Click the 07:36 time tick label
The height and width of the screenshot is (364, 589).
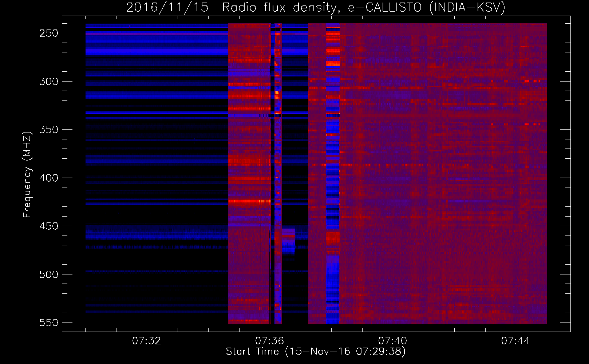[x=270, y=341]
